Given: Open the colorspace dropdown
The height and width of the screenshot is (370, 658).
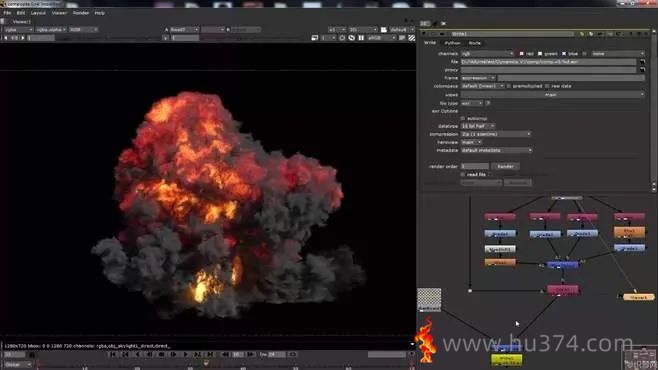Looking at the screenshot, I should pyautogui.click(x=483, y=86).
